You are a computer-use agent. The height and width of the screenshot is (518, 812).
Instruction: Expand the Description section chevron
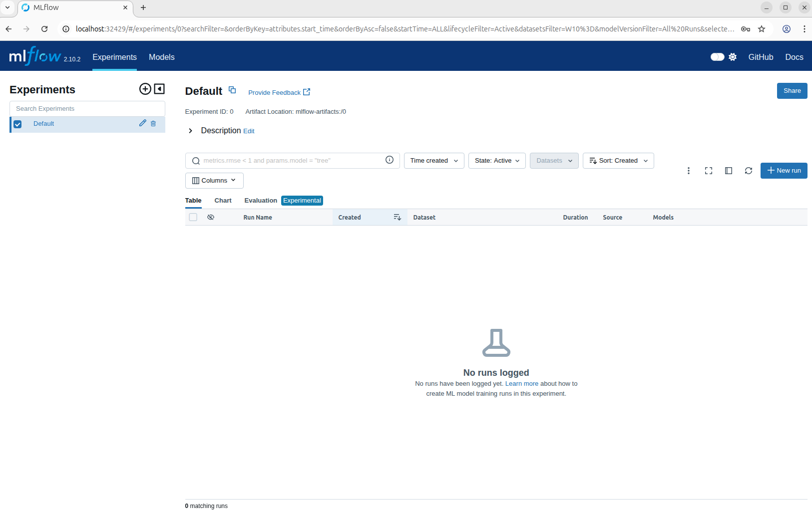[x=190, y=131]
